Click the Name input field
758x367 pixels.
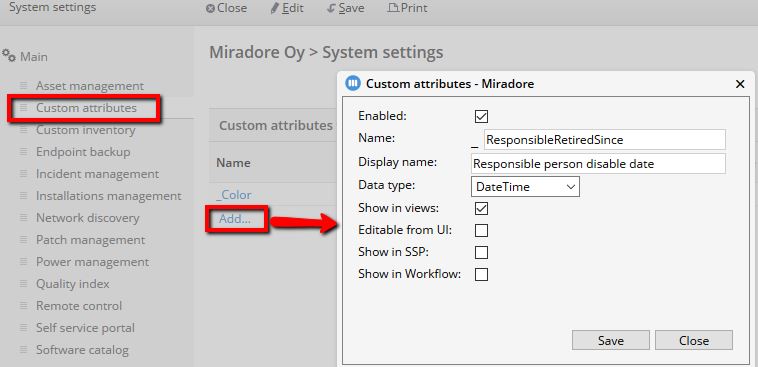pyautogui.click(x=604, y=140)
